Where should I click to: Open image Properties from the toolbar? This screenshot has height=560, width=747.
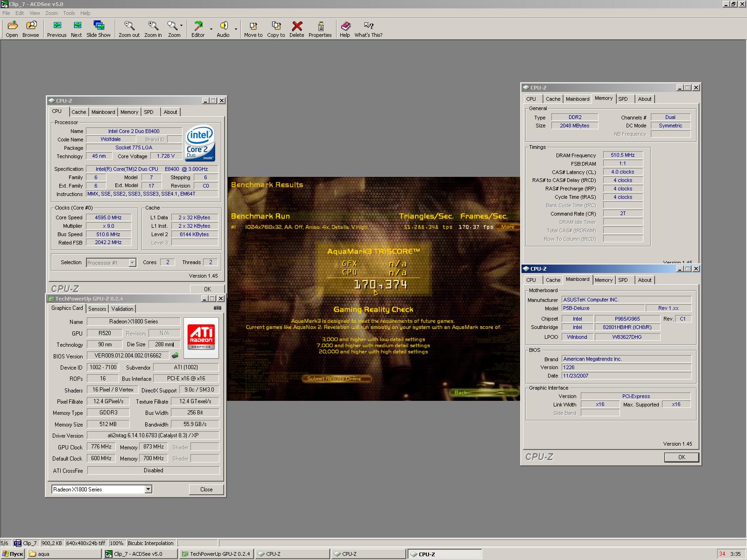coord(320,29)
